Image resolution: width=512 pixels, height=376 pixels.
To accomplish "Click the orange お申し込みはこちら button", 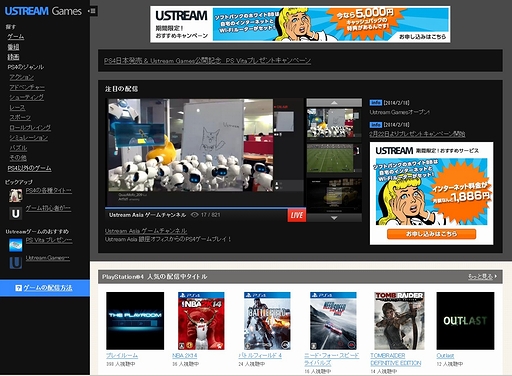I will [431, 234].
